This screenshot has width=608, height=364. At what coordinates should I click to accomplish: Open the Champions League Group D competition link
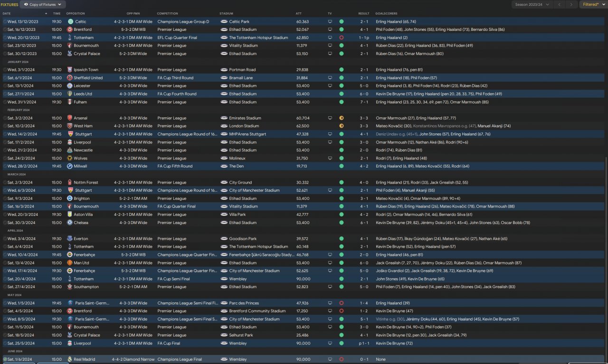click(x=183, y=22)
